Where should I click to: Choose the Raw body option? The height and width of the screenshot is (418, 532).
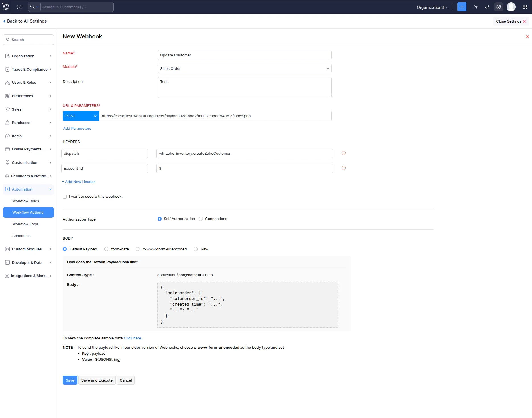tap(196, 249)
